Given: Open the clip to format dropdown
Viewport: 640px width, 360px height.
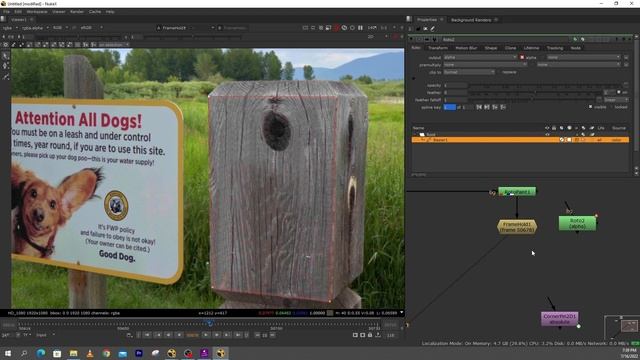Looking at the screenshot, I should click(x=469, y=72).
